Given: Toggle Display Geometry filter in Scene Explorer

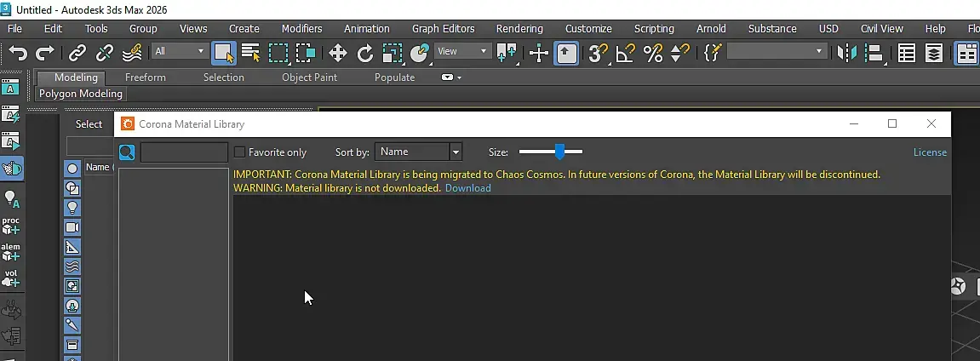Looking at the screenshot, I should tap(72, 168).
